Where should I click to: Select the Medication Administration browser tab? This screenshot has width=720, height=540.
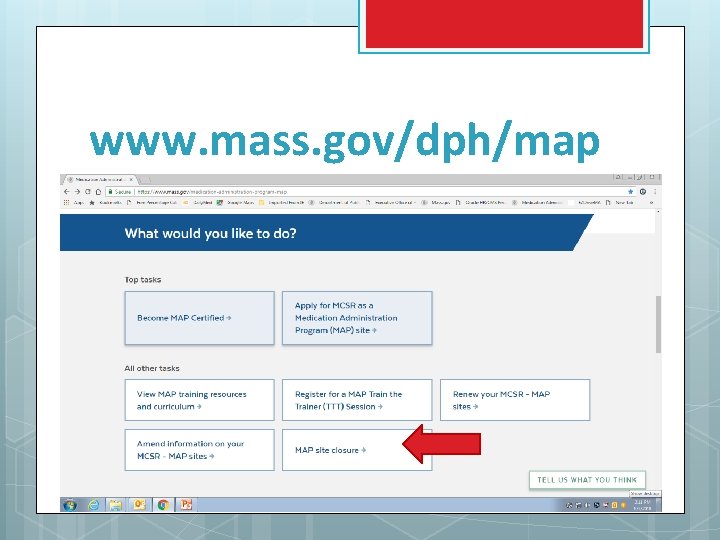pos(100,180)
